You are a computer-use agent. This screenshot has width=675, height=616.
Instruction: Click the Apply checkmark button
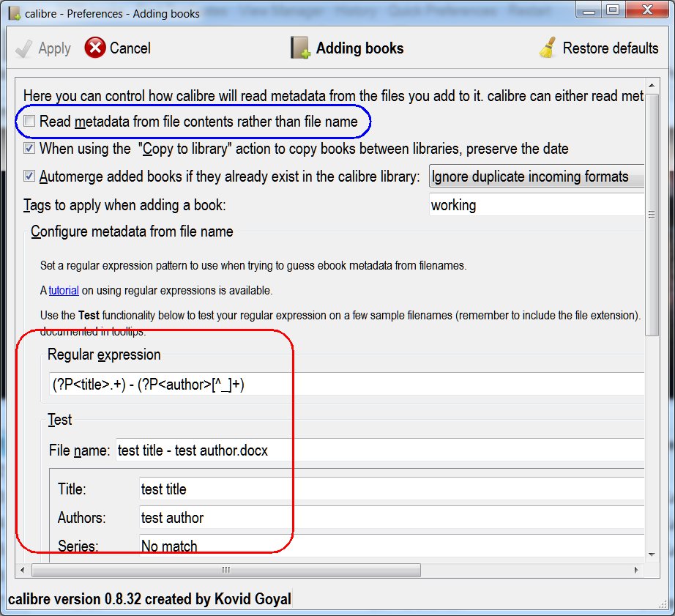43,48
